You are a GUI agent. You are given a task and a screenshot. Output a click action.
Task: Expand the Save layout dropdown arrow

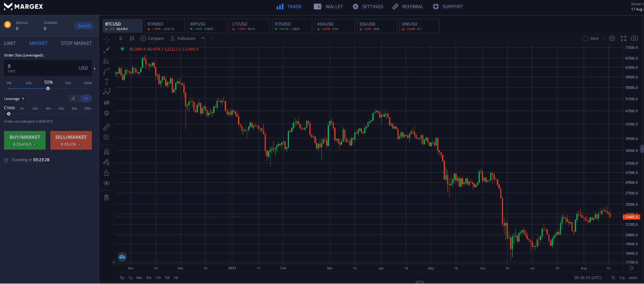click(x=603, y=39)
